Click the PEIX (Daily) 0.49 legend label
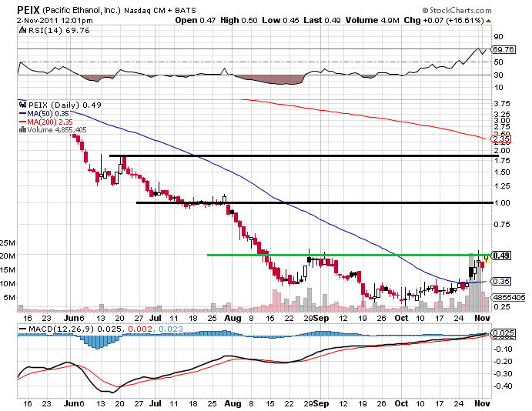 [65, 105]
